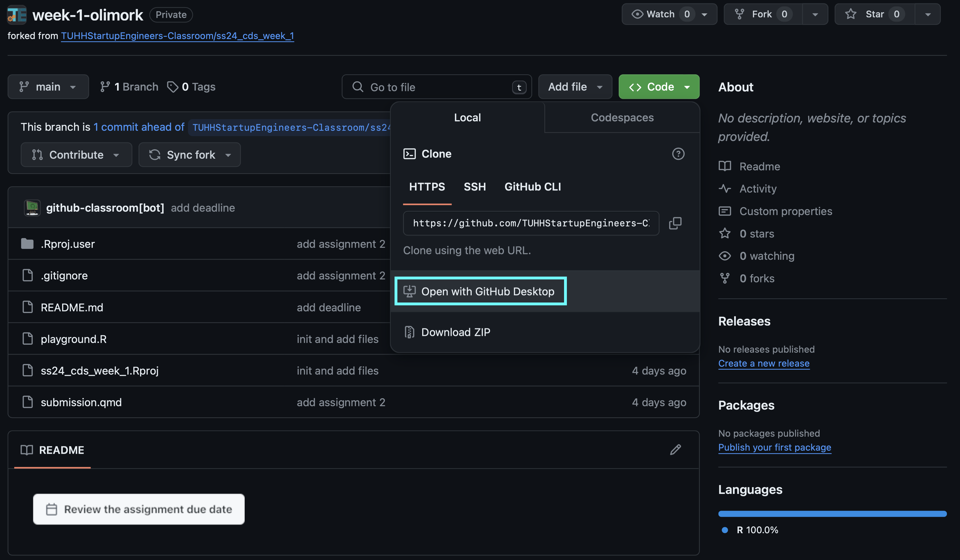
Task: Click the fork icon in the header
Action: click(x=739, y=13)
